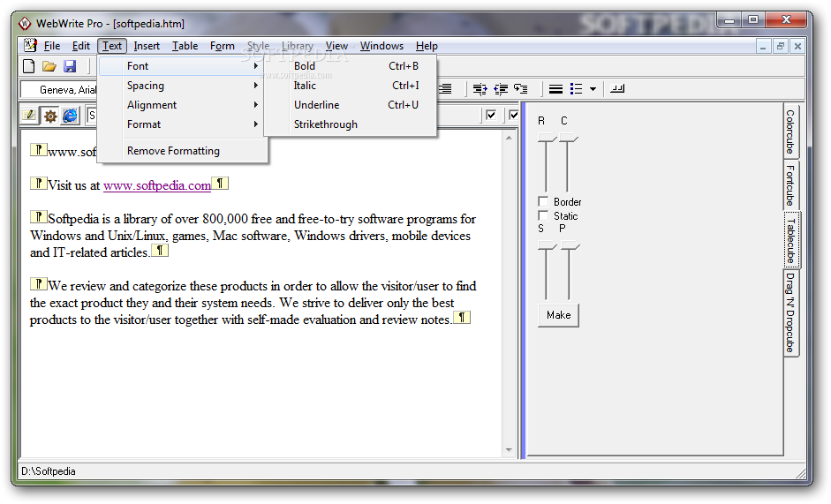Select Remove Formatting menu entry

pos(183,151)
